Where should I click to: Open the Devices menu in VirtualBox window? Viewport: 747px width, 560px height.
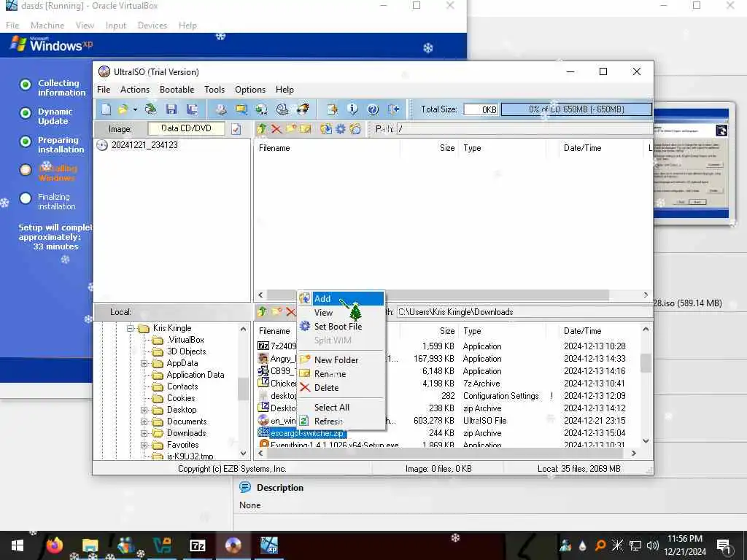tap(152, 26)
